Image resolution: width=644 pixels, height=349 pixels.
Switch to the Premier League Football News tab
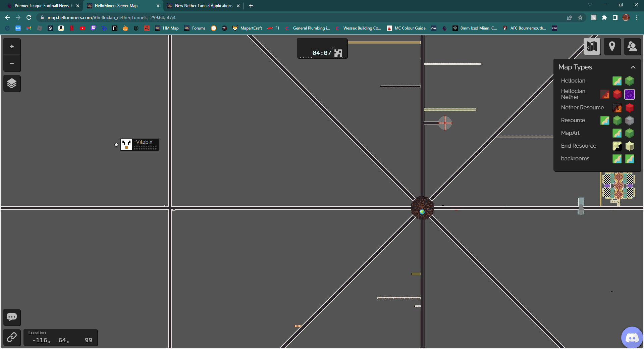(42, 6)
